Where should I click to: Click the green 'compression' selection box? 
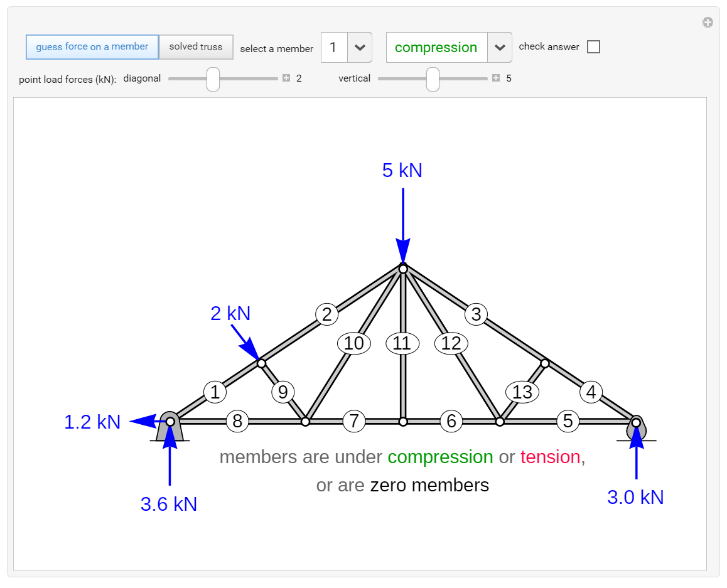436,47
